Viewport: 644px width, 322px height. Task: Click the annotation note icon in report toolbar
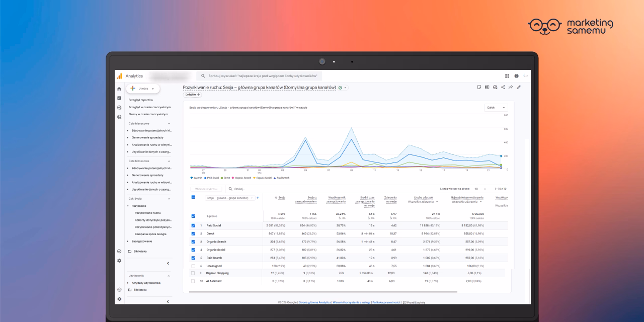(479, 87)
